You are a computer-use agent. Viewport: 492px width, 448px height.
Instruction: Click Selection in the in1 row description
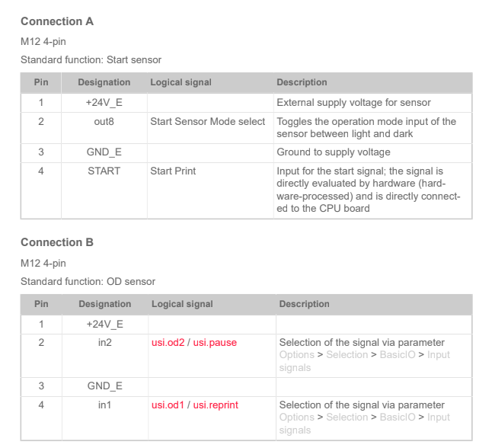347,418
